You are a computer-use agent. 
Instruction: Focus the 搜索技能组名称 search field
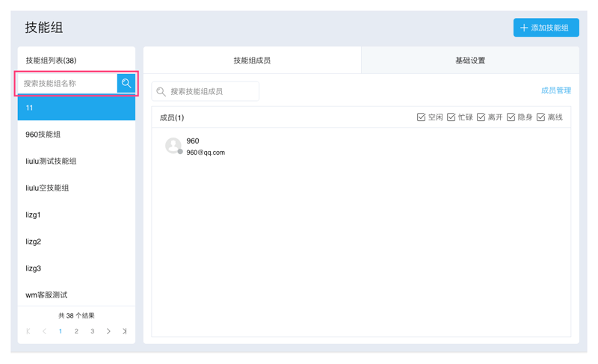click(67, 84)
